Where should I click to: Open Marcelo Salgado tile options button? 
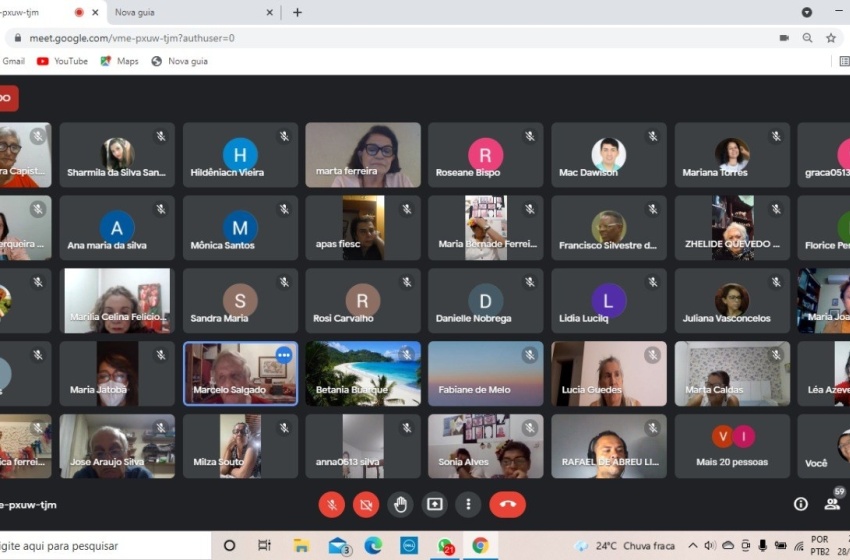(284, 355)
